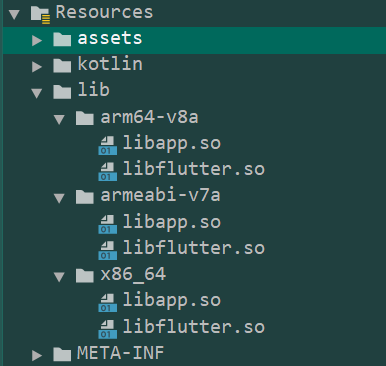Click the lib folder icon

coord(62,92)
